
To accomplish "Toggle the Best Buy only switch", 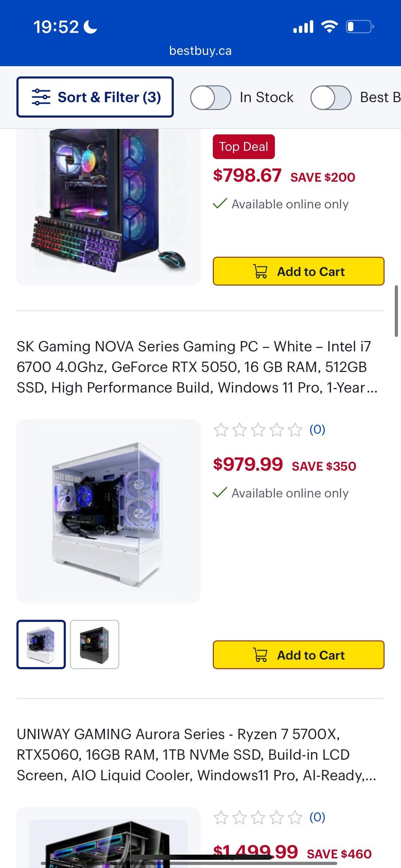I will tap(331, 97).
